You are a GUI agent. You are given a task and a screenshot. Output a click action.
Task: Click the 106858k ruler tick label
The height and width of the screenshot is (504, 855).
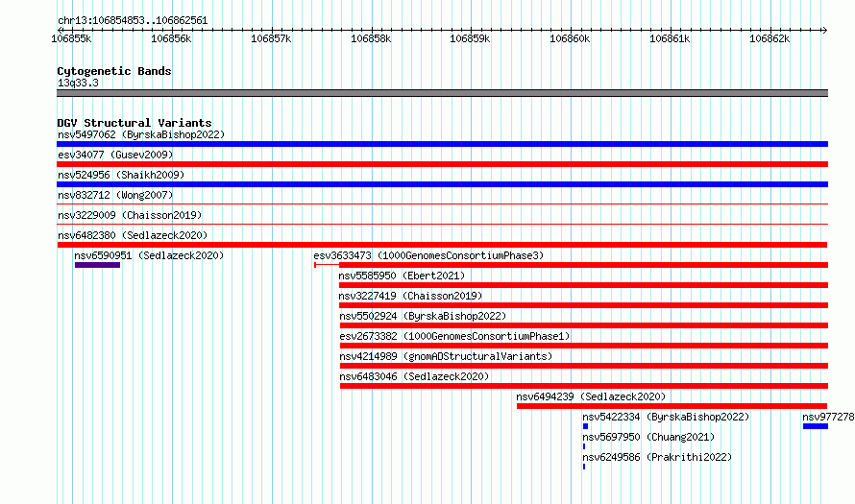(371, 38)
